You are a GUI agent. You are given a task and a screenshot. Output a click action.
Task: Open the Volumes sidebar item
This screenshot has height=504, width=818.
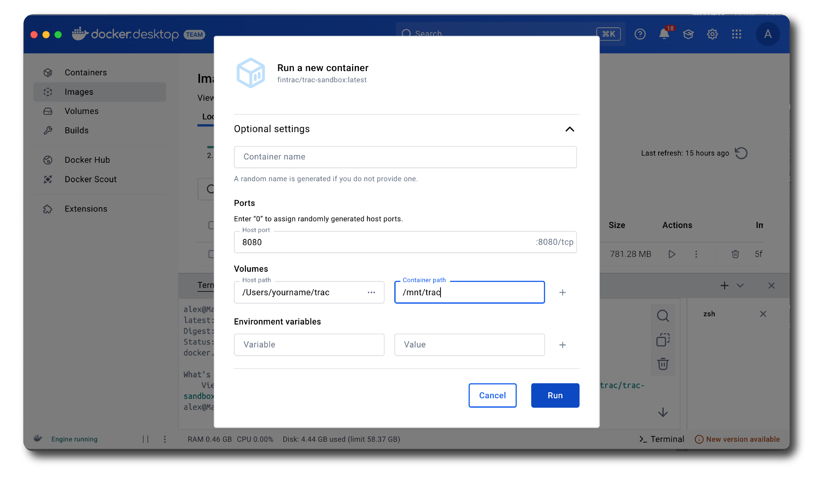tap(81, 111)
